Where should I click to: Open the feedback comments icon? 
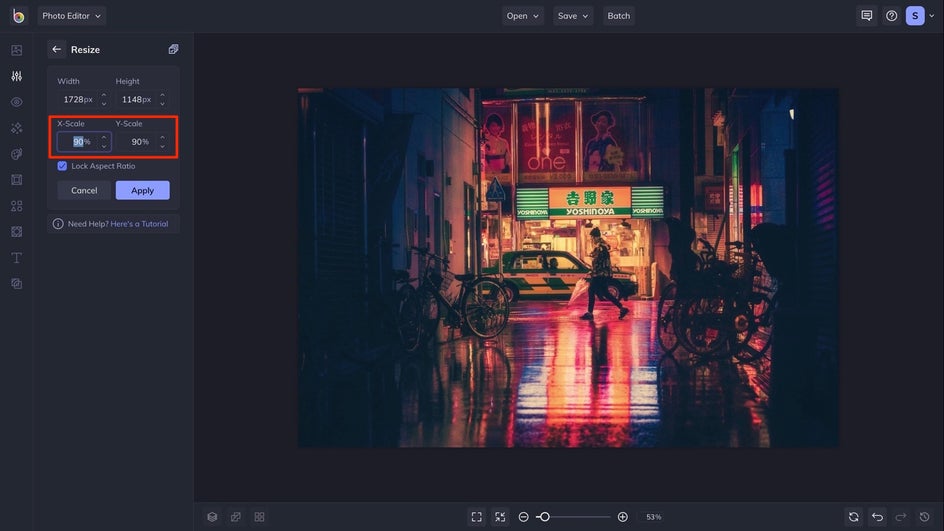[866, 16]
